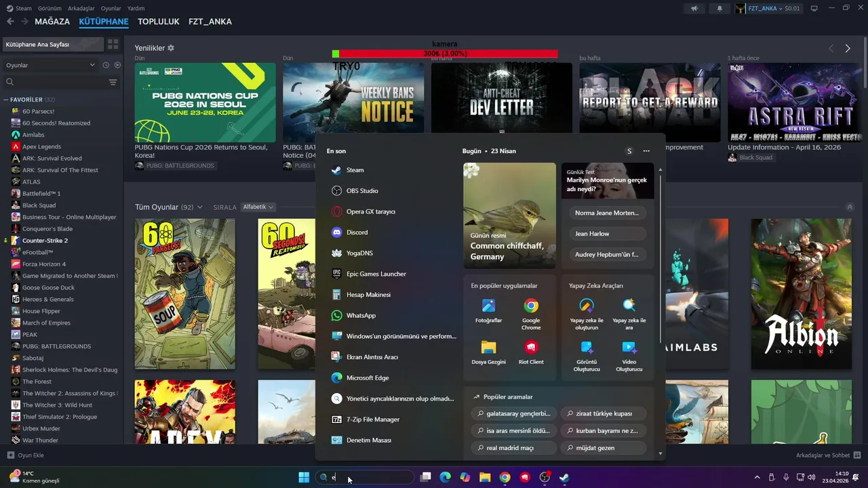868x488 pixels.
Task: Open Common chiffchaff image of the day
Action: coord(509,216)
